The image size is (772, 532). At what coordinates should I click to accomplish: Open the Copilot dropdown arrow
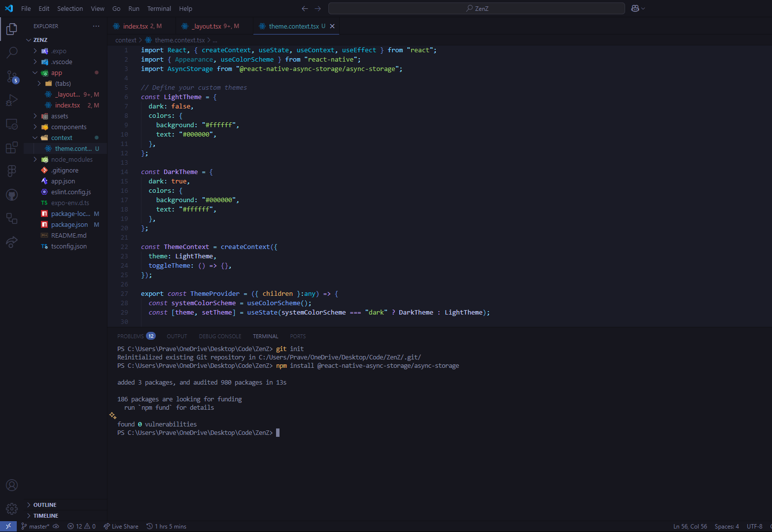click(x=643, y=8)
